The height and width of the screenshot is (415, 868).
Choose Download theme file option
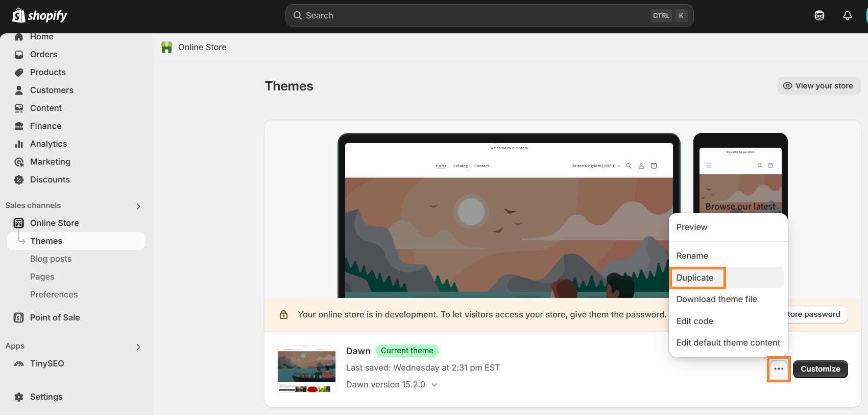728,299
